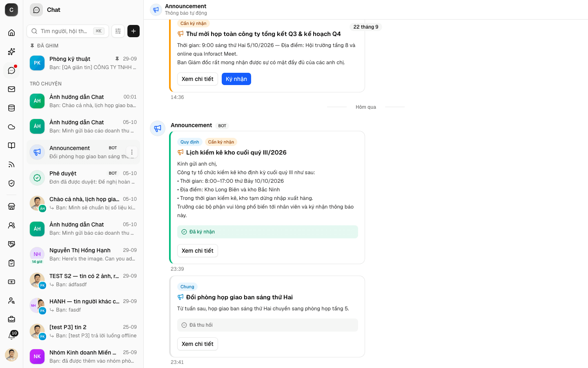Screen dimensions: 588x368
Task: Open the Home icon in the sidebar
Action: click(x=11, y=33)
